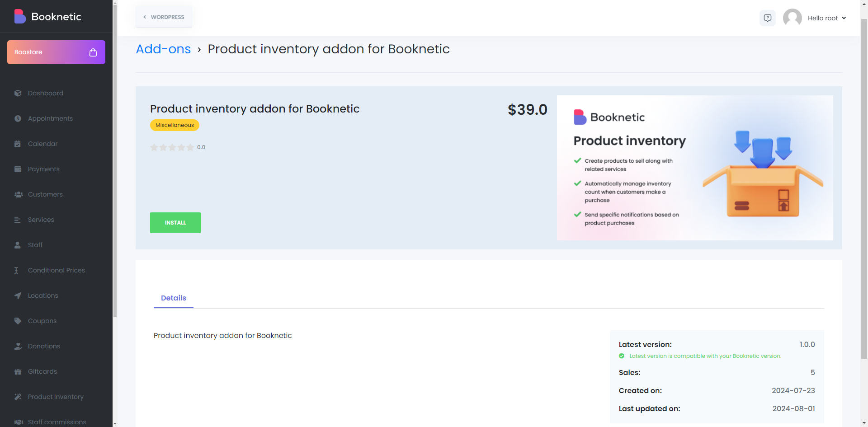Click the Appointments clock icon
Image resolution: width=868 pixels, height=427 pixels.
click(x=18, y=118)
